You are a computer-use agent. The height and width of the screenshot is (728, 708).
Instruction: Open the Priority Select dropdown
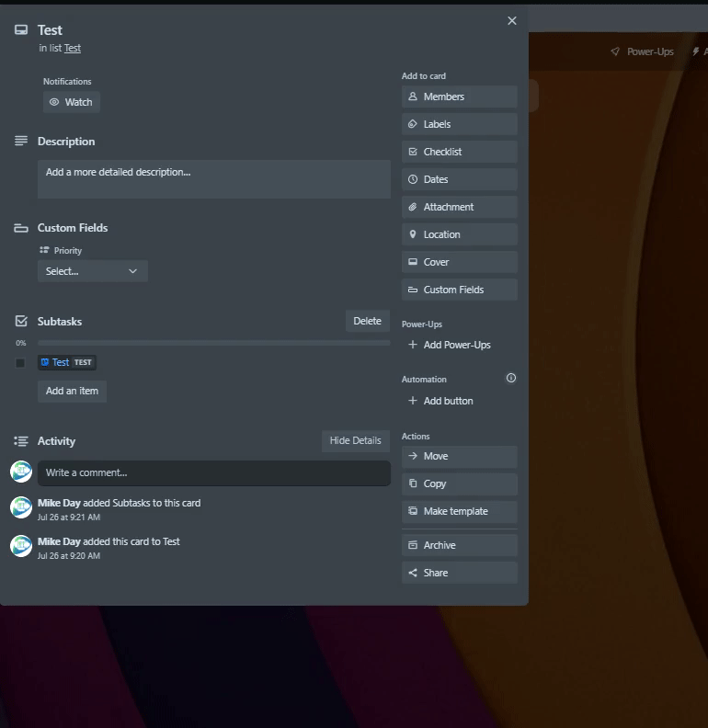[x=93, y=271]
